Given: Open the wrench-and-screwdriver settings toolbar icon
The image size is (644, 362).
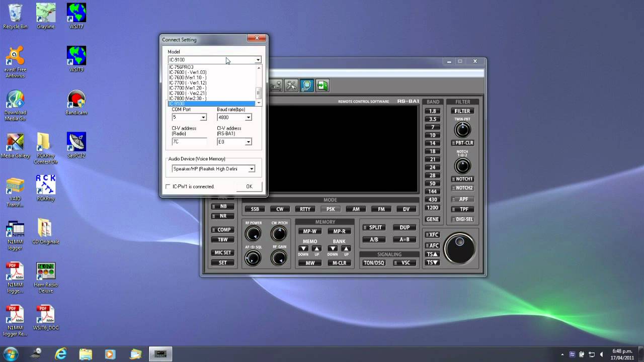Looking at the screenshot, I should (x=291, y=85).
